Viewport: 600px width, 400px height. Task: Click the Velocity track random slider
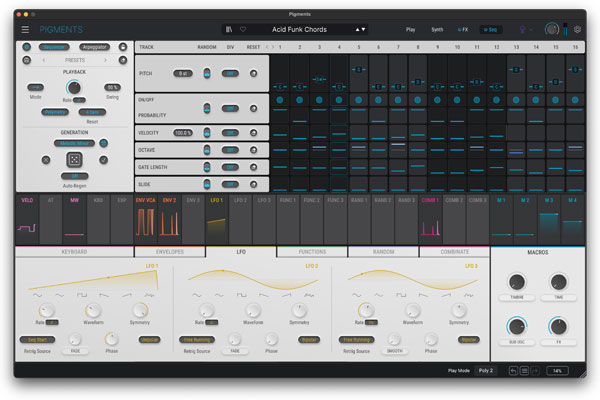pos(207,133)
